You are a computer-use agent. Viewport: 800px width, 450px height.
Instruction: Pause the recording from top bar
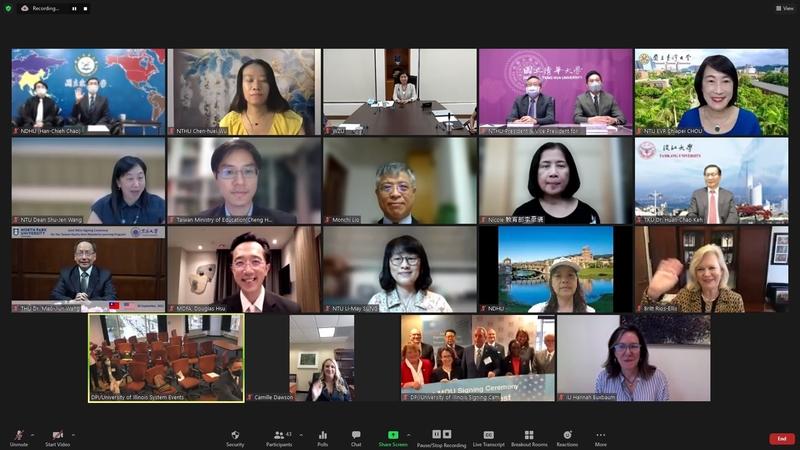(x=73, y=8)
